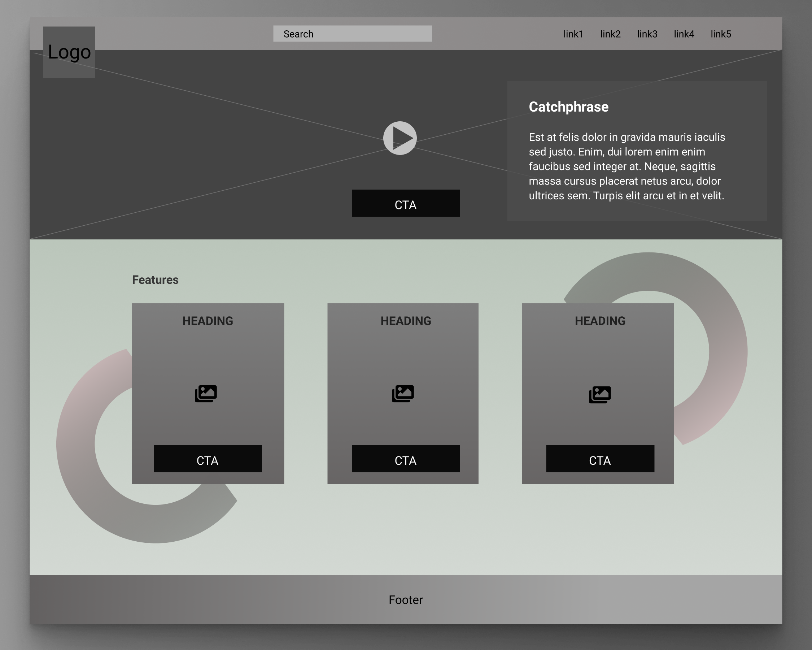Open link4 in the navigation bar
The height and width of the screenshot is (650, 812).
pyautogui.click(x=684, y=34)
